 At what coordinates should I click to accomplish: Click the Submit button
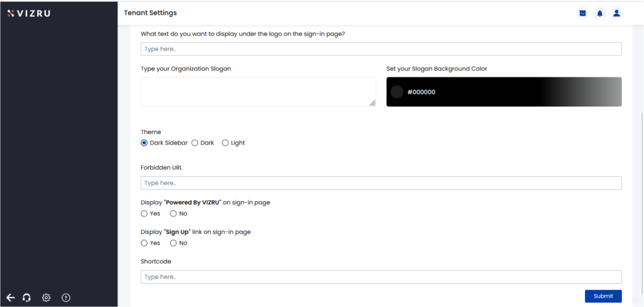pos(603,296)
